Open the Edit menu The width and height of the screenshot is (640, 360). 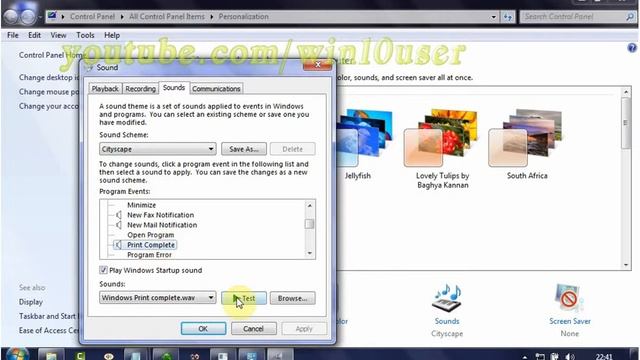coord(34,35)
